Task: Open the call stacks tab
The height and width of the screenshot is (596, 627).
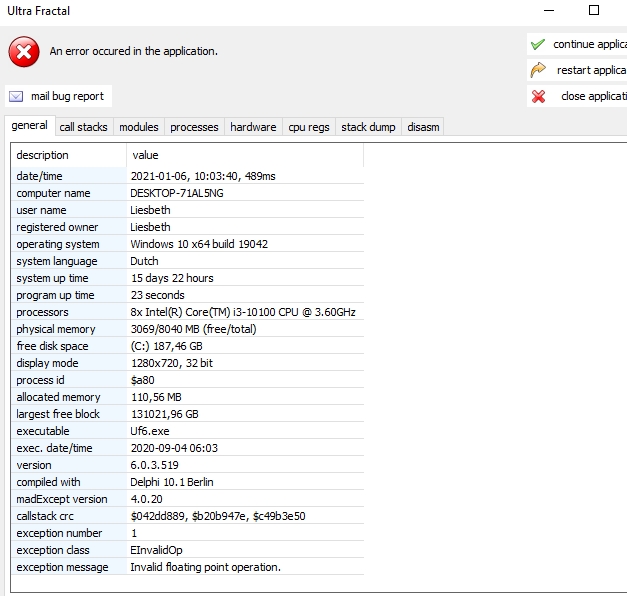Action: point(84,127)
